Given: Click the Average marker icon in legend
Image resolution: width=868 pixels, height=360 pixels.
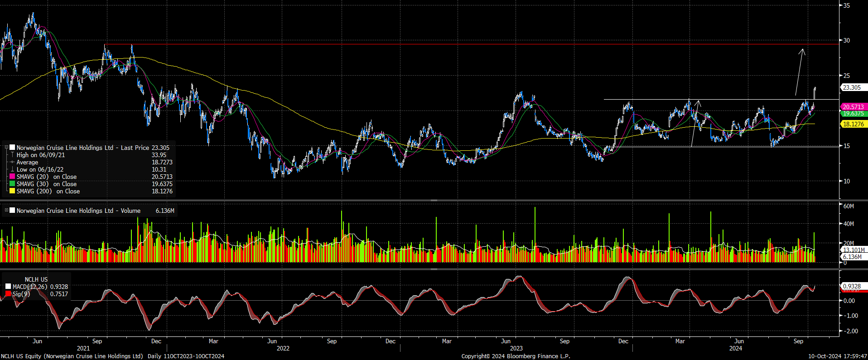Looking at the screenshot, I should tap(13, 162).
